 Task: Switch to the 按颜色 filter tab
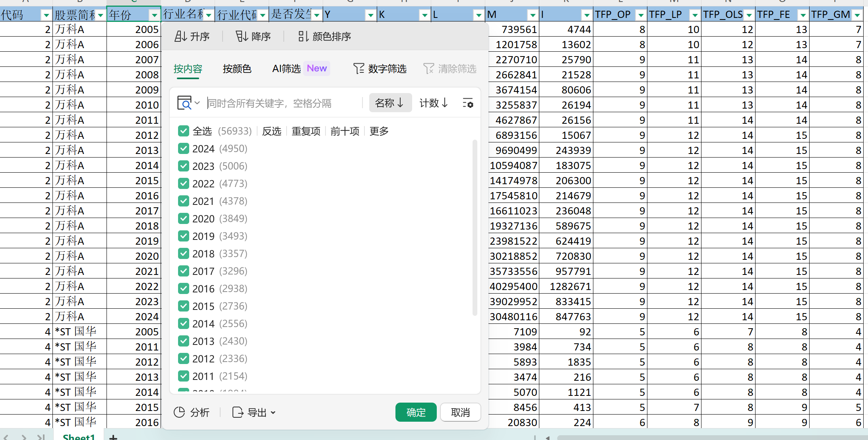[x=237, y=69]
